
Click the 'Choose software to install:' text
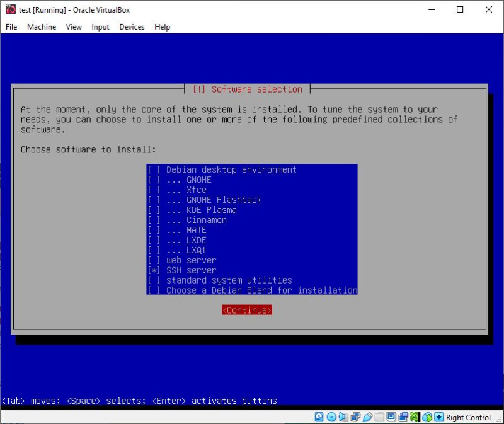(88, 149)
